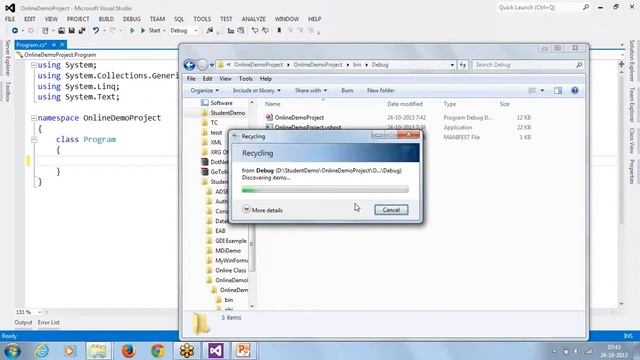Click the Redo icon in Visual Studio toolbar
The width and height of the screenshot is (640, 360).
point(112,31)
